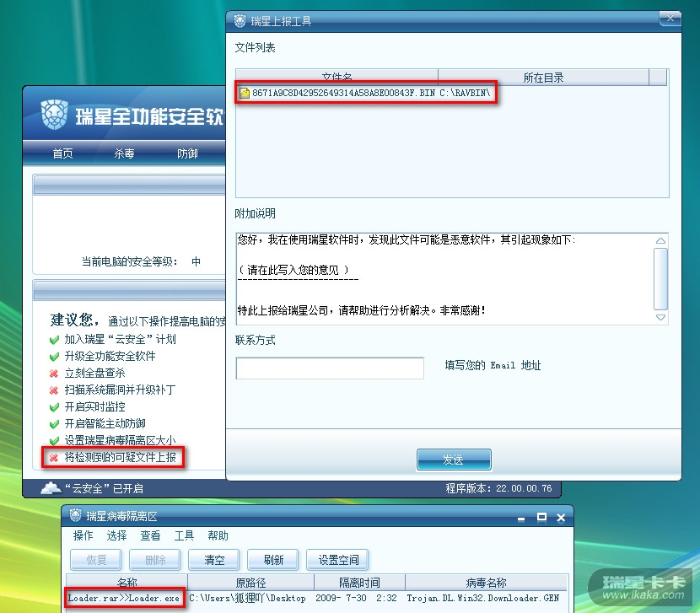Click the green check beside 开启实时监控
The width and height of the screenshot is (700, 613).
(54, 407)
